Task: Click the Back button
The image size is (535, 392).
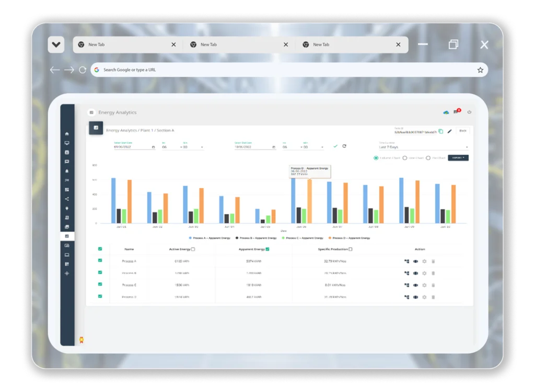Action: 463,131
